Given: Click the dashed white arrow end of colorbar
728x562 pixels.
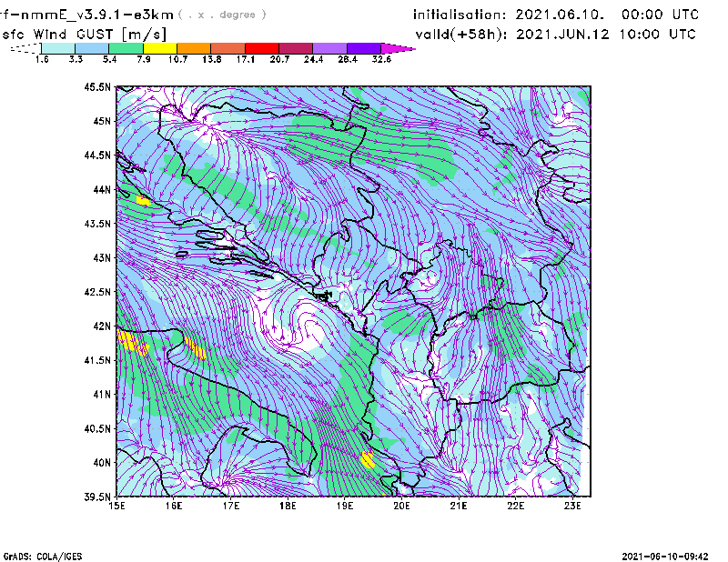Looking at the screenshot, I should tap(25, 48).
